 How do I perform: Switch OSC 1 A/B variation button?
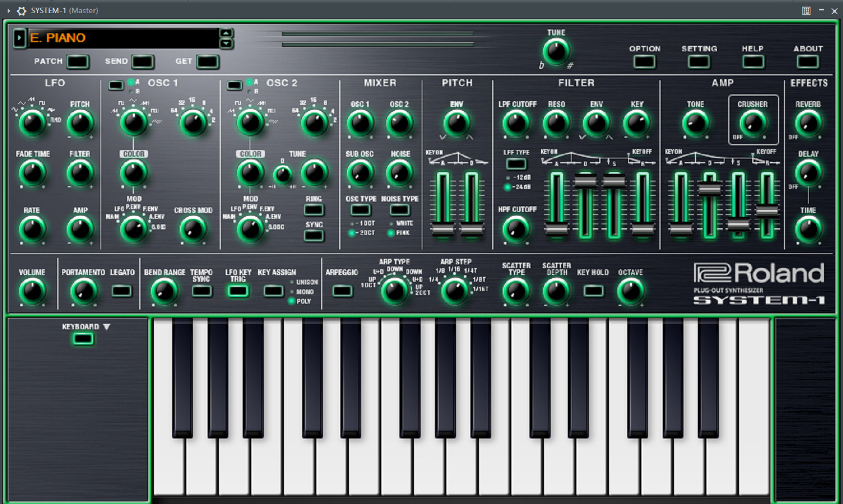pos(116,85)
